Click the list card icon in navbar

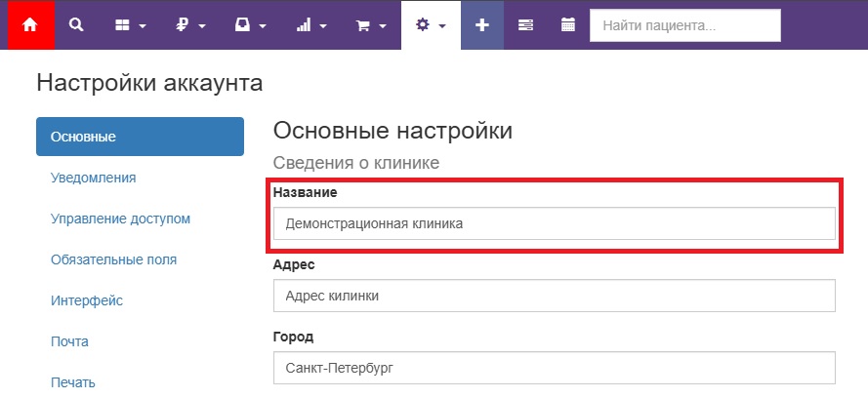point(525,25)
